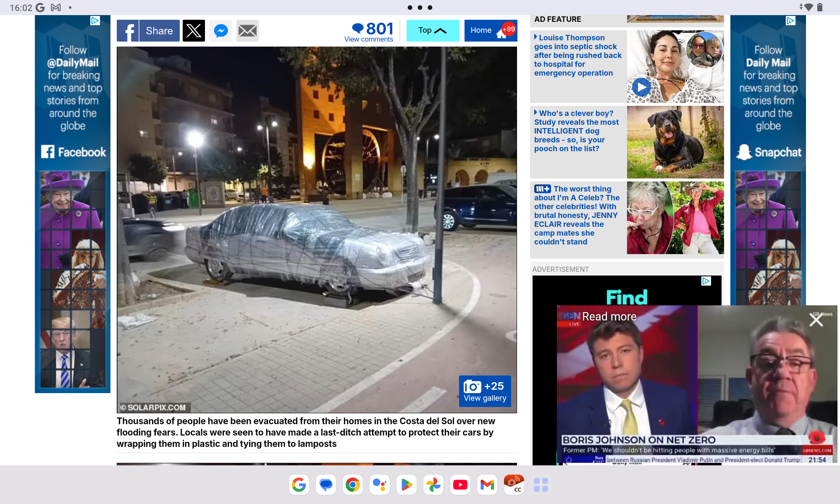This screenshot has width=840, height=504.
Task: Click the M+ premium badge icon
Action: pos(542,189)
